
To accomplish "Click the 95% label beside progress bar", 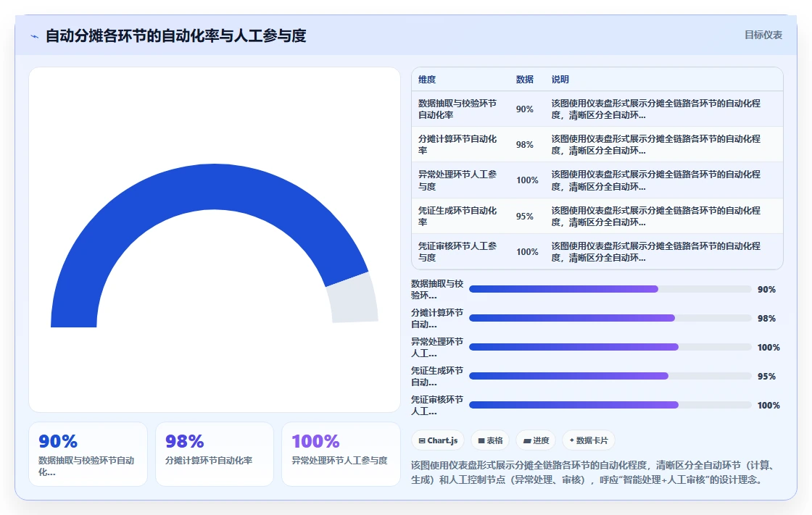I will [766, 376].
